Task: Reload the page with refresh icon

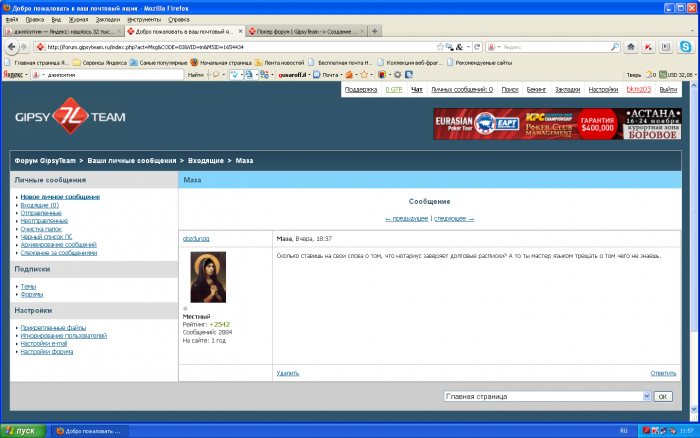Action: tap(477, 47)
